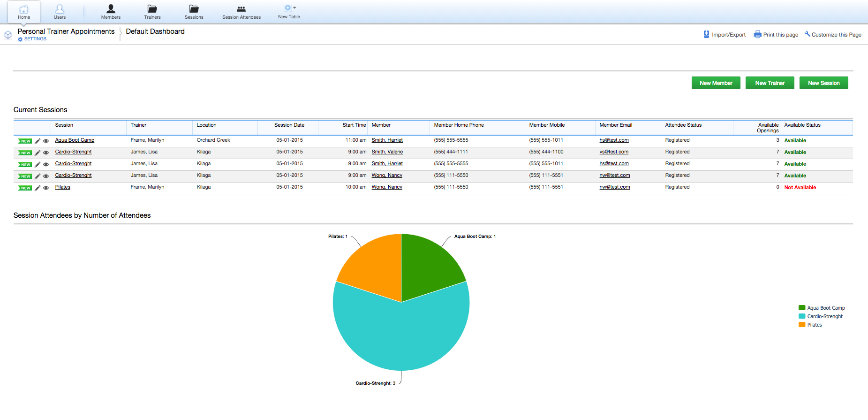
Task: Open the Aqua Boot Camp session link
Action: [x=75, y=140]
